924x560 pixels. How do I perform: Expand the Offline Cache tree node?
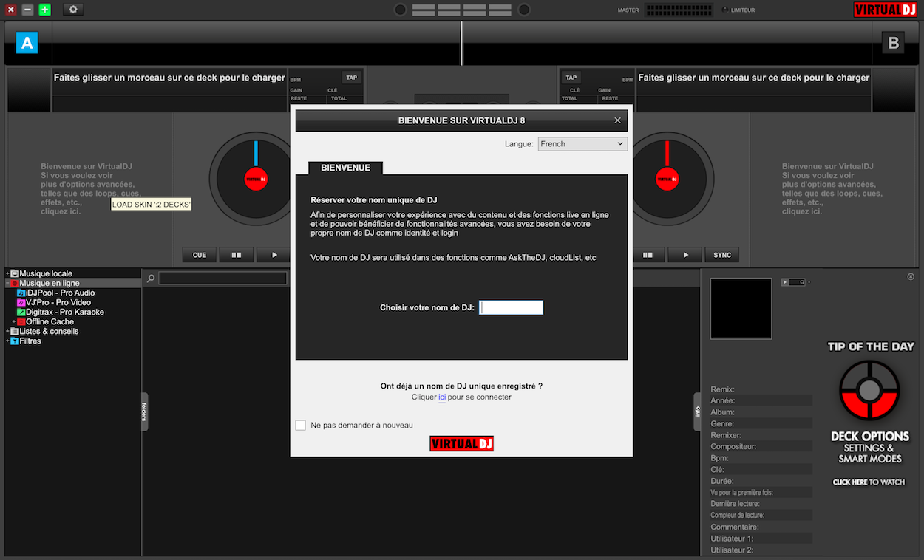pyautogui.click(x=14, y=321)
